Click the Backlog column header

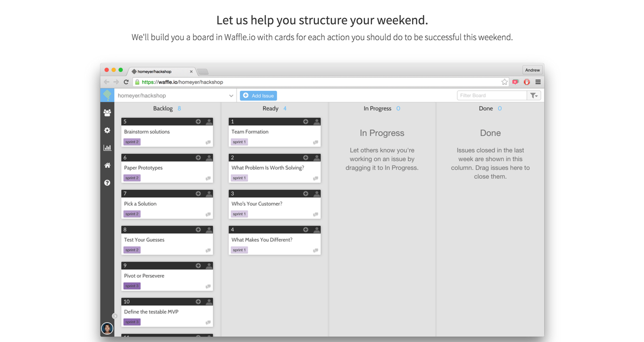pyautogui.click(x=163, y=108)
